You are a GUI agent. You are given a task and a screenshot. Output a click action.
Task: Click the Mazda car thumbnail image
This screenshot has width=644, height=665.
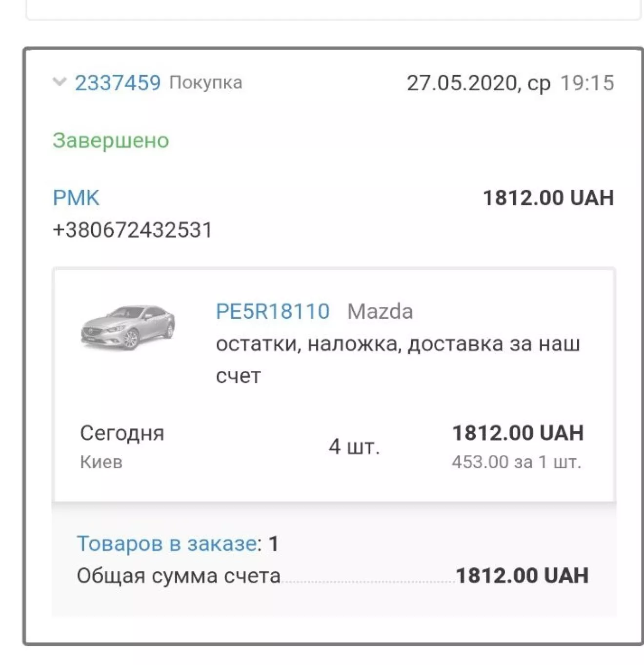(128, 327)
